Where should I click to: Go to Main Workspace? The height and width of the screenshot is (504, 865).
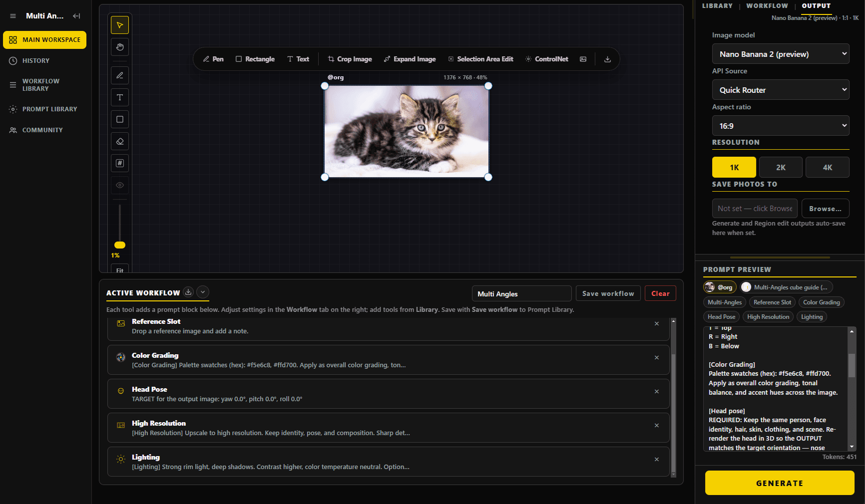click(45, 40)
